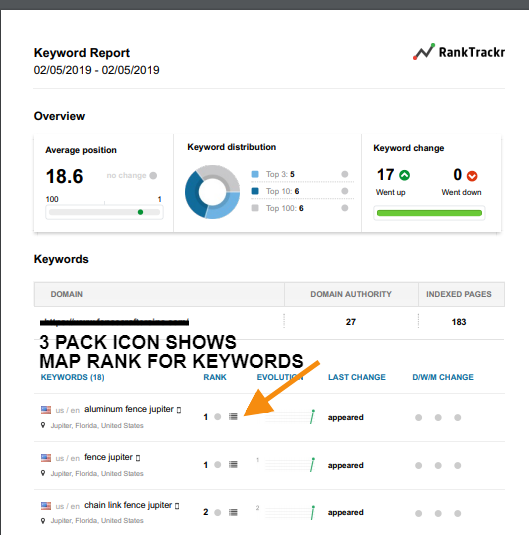Click the evolution sparkline for fence jupiter
Viewport: 529px width, 535px height.
tap(290, 465)
